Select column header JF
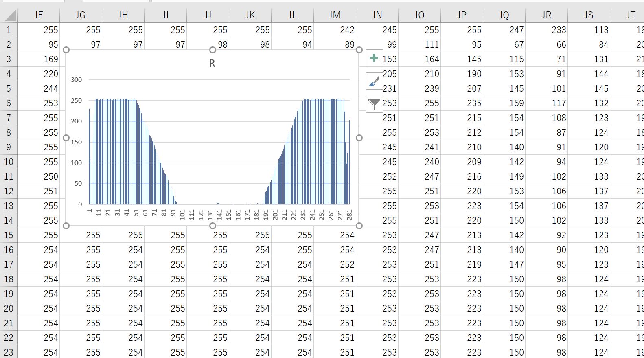 pos(39,15)
